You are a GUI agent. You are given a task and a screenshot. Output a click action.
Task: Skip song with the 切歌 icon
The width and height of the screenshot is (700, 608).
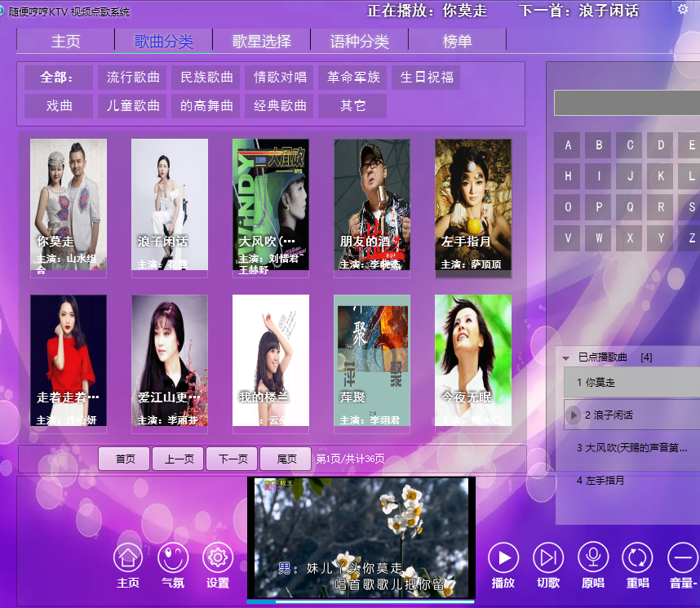click(548, 558)
